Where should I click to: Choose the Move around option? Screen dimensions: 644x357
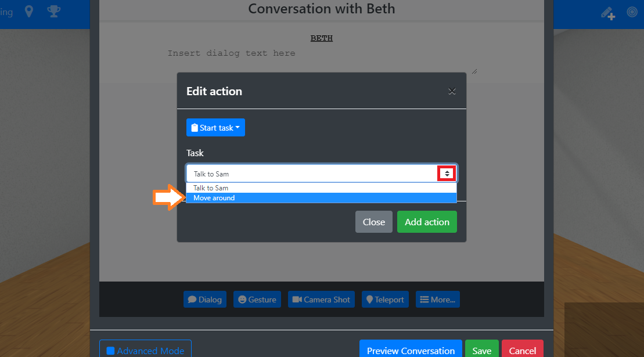pos(321,198)
